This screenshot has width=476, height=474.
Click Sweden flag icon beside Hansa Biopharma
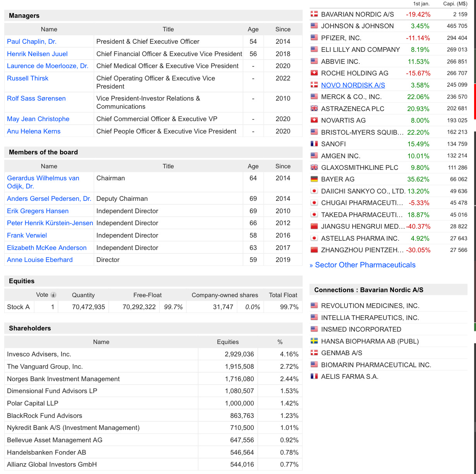click(314, 341)
